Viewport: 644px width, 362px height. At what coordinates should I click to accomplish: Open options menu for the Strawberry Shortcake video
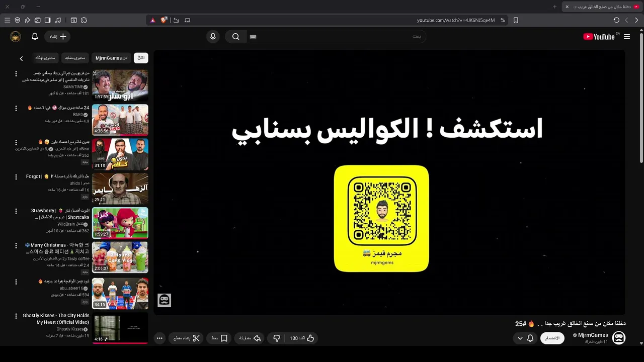pos(16,211)
